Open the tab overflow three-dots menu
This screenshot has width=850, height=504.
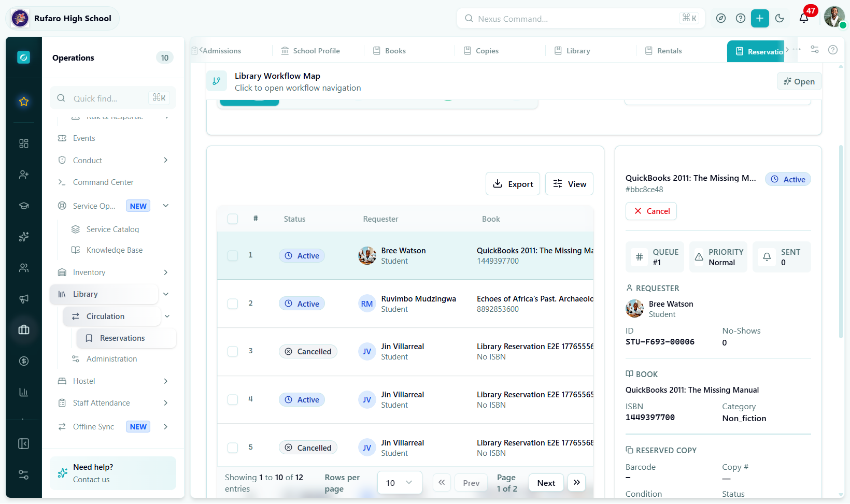tap(797, 50)
